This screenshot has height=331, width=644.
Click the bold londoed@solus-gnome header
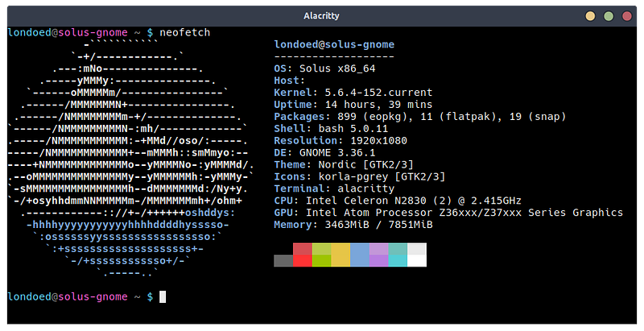[x=334, y=44]
